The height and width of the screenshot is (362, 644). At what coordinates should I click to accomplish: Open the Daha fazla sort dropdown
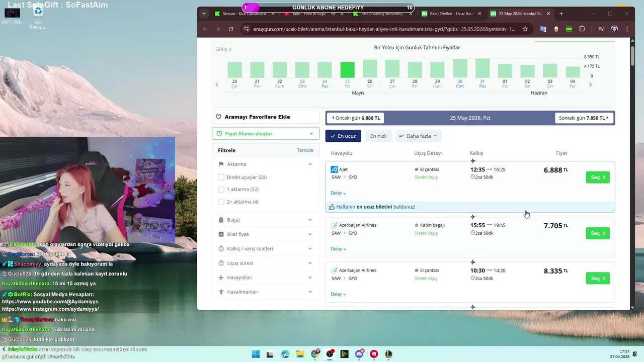(x=418, y=136)
